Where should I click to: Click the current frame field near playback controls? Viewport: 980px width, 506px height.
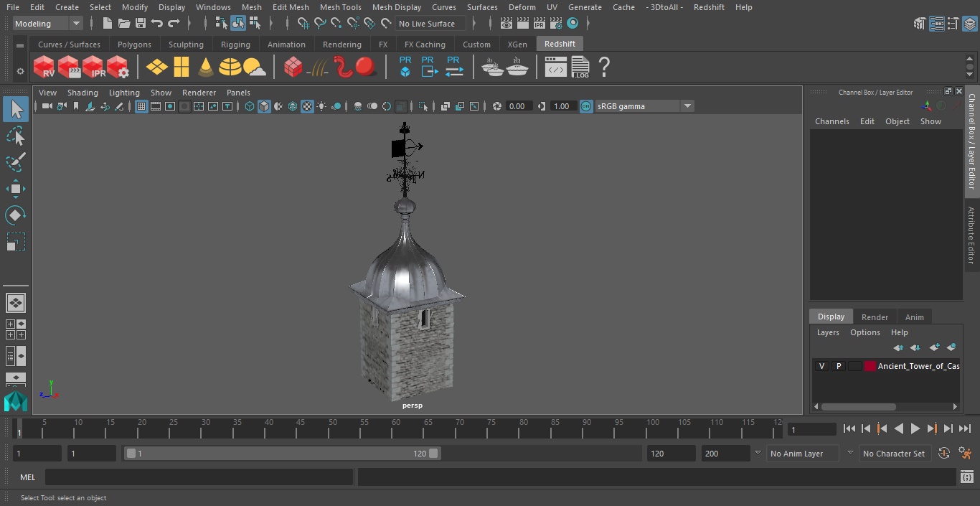811,429
